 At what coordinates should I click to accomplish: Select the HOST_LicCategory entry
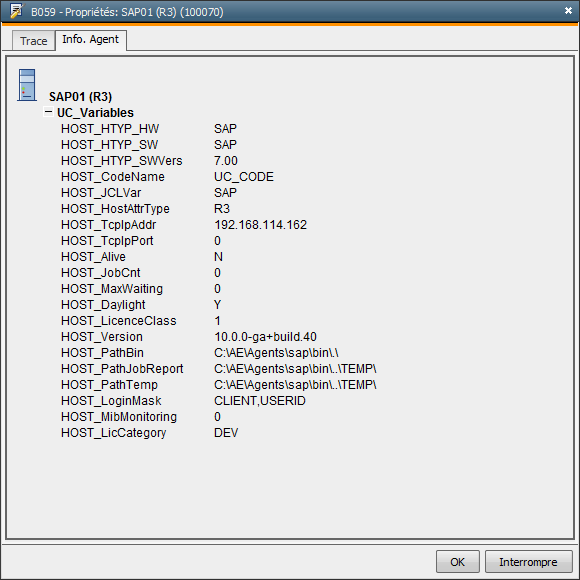[x=114, y=433]
